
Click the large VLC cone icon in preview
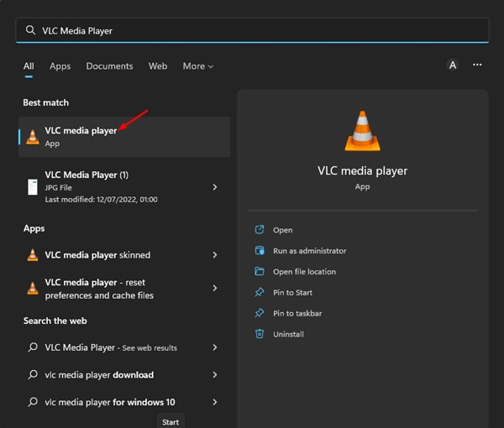click(362, 131)
